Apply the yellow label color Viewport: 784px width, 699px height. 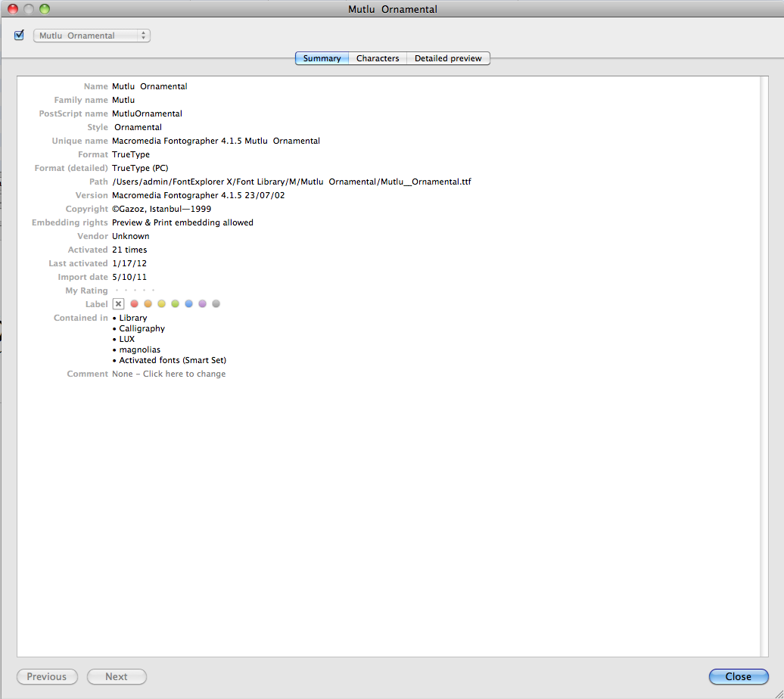click(161, 303)
